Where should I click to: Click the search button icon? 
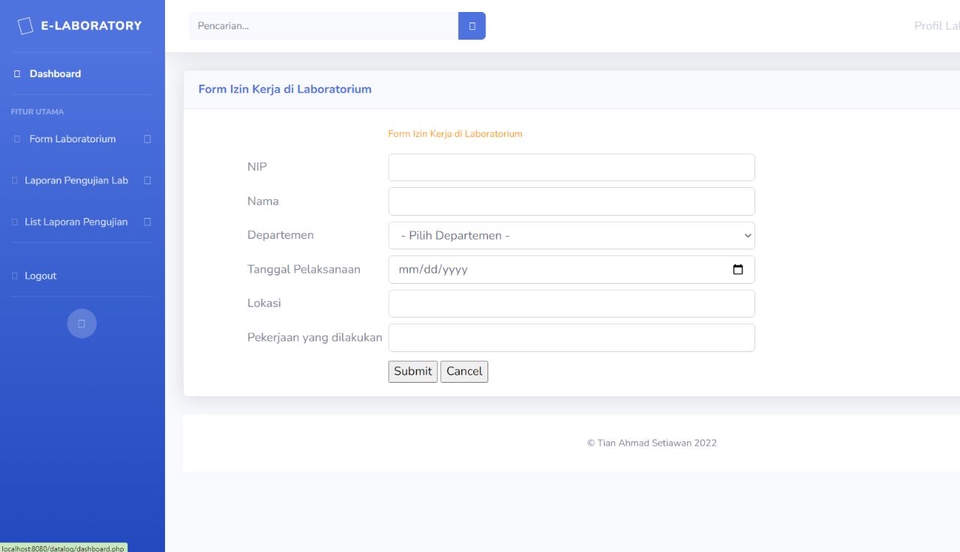472,26
